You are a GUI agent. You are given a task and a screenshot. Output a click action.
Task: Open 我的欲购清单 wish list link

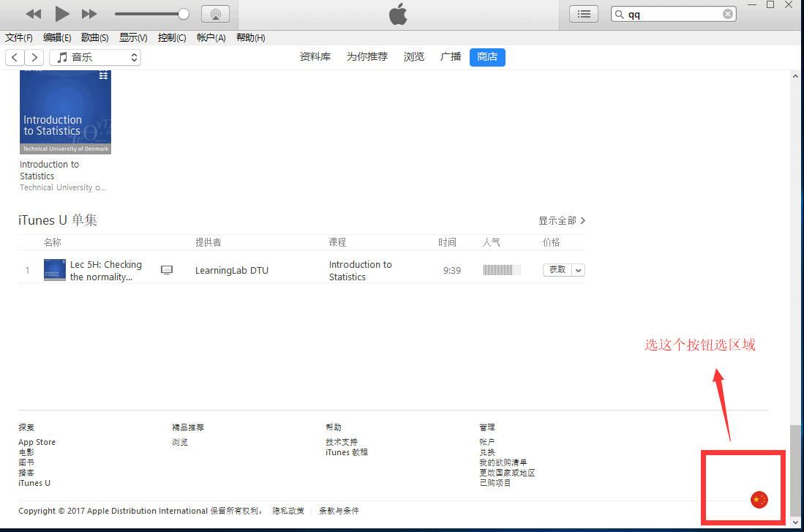pyautogui.click(x=503, y=462)
